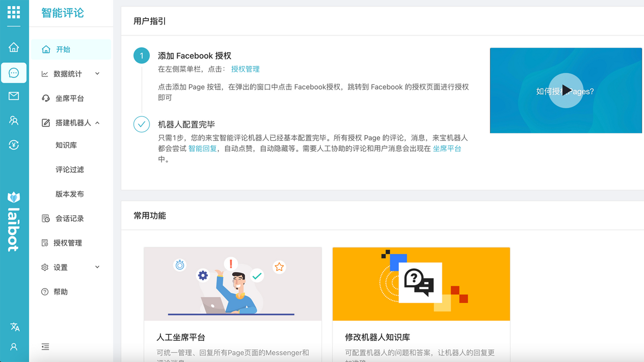Follow the 坐席平台 link in guide text
The height and width of the screenshot is (362, 644).
point(447,149)
